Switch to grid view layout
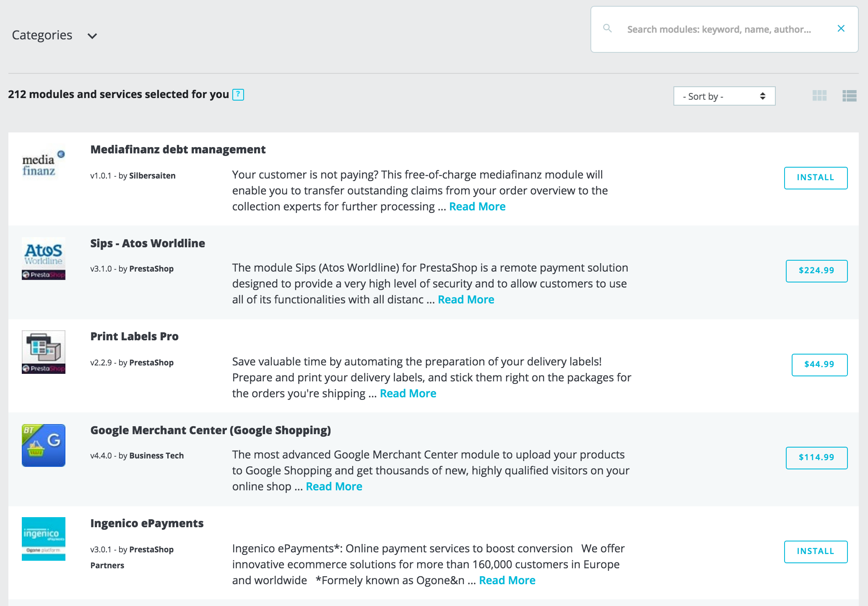The height and width of the screenshot is (606, 868). [x=819, y=96]
